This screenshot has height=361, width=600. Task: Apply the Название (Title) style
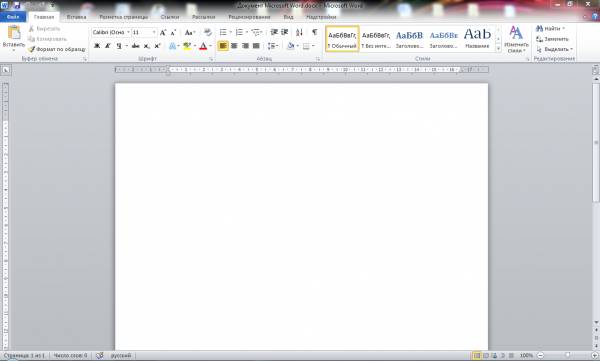tap(477, 38)
